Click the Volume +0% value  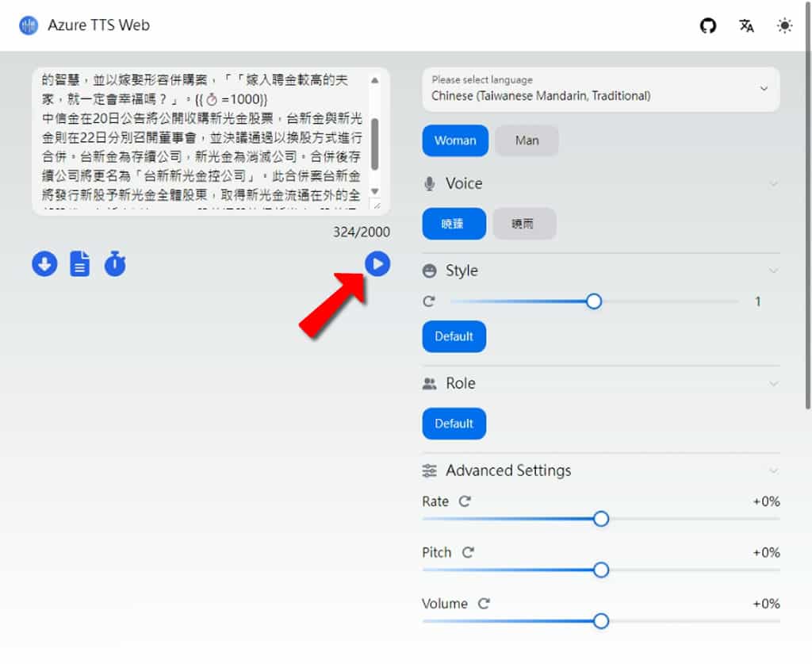[x=767, y=604]
